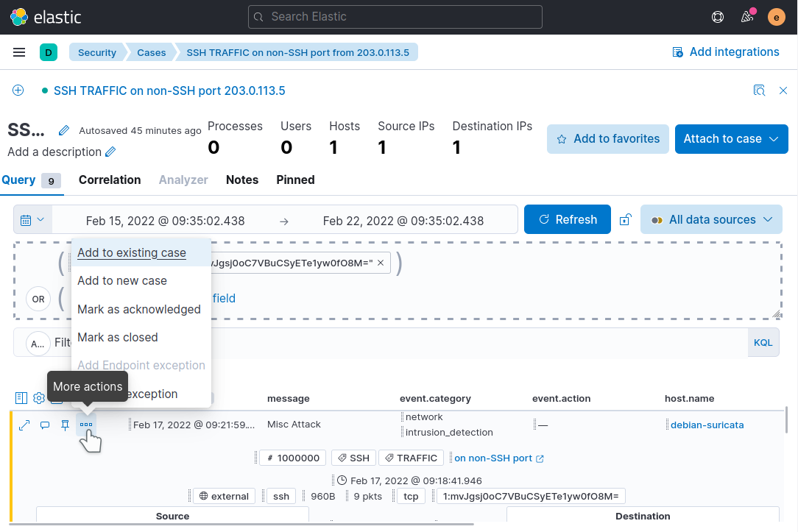Click the horizontal scrollbar under events

tap(241, 523)
